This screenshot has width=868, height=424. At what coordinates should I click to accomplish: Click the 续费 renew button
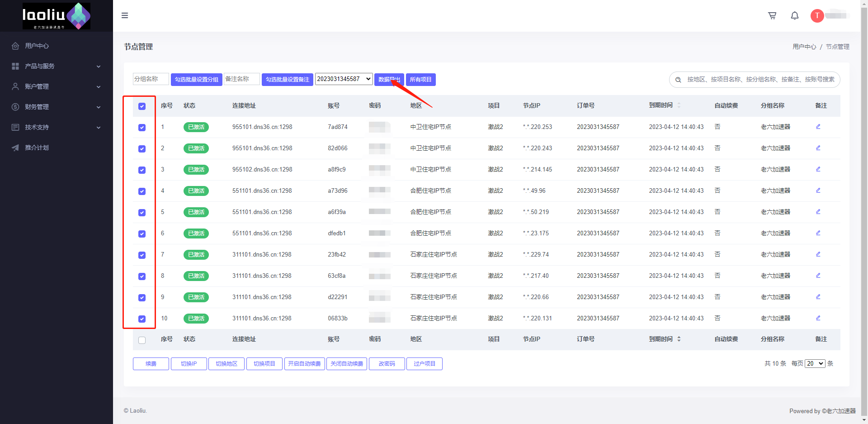pos(151,364)
